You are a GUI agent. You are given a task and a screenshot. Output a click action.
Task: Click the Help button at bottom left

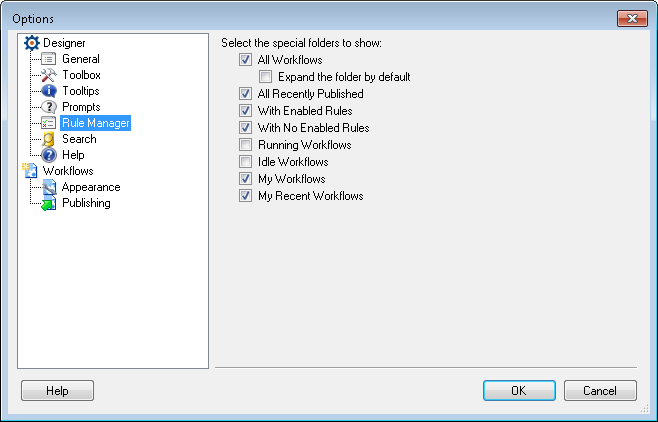[x=57, y=391]
